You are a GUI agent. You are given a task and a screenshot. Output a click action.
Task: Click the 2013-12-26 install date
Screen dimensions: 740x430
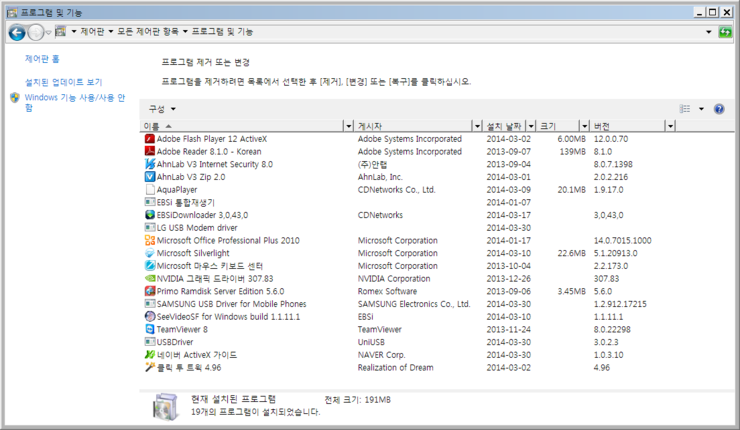click(508, 278)
